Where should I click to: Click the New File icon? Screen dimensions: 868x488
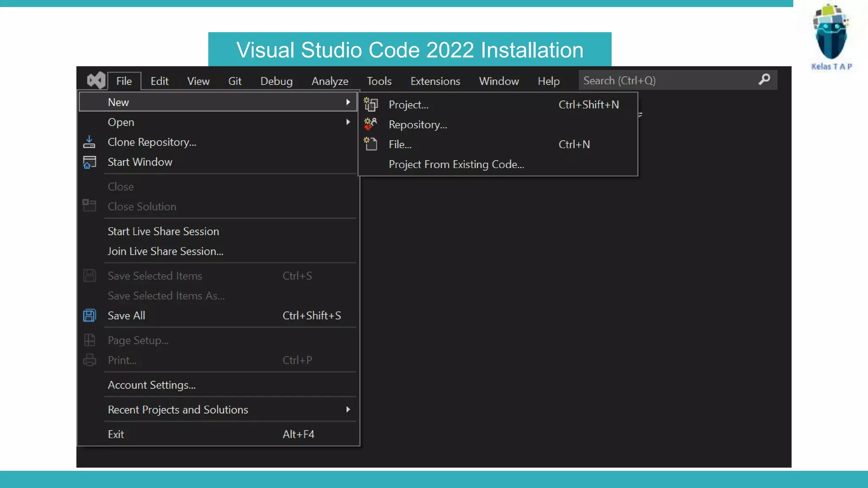[371, 144]
